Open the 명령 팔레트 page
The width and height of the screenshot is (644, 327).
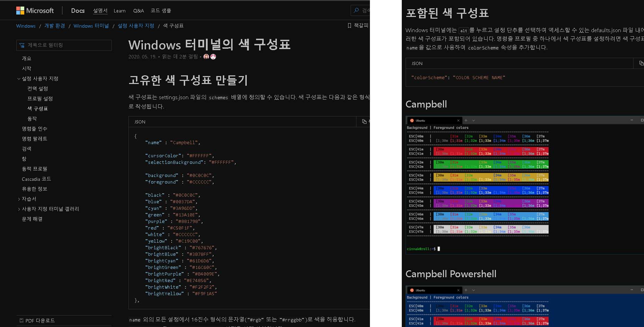click(35, 139)
